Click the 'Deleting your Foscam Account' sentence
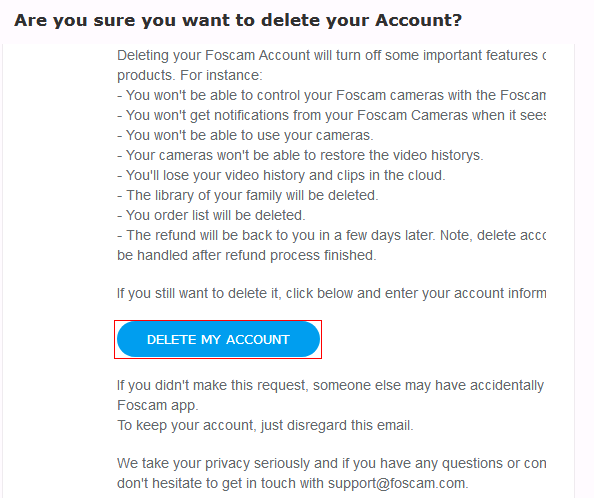Viewport: 594px width, 498px height. coord(331,55)
